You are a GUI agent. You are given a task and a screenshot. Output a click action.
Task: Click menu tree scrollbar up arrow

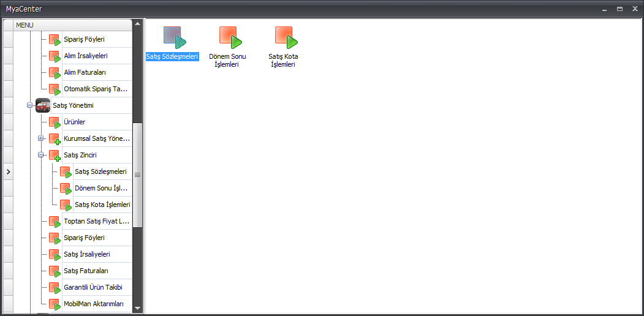click(138, 24)
